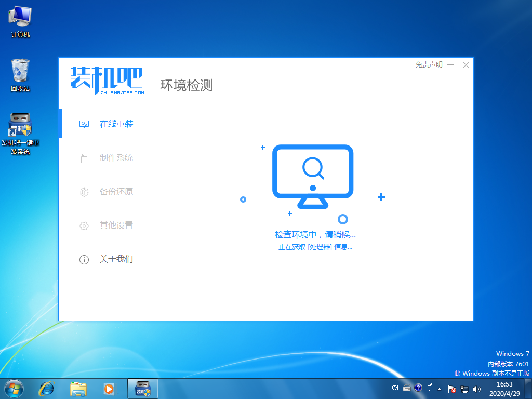532x399 pixels.
Task: Open the Start menu
Action: click(13, 388)
